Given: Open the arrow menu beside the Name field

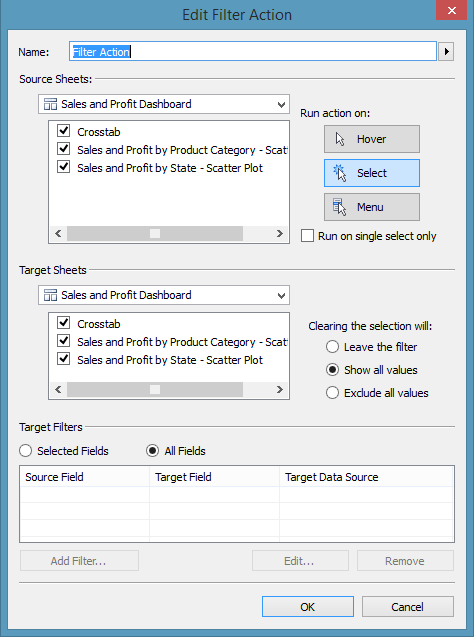Looking at the screenshot, I should point(446,52).
